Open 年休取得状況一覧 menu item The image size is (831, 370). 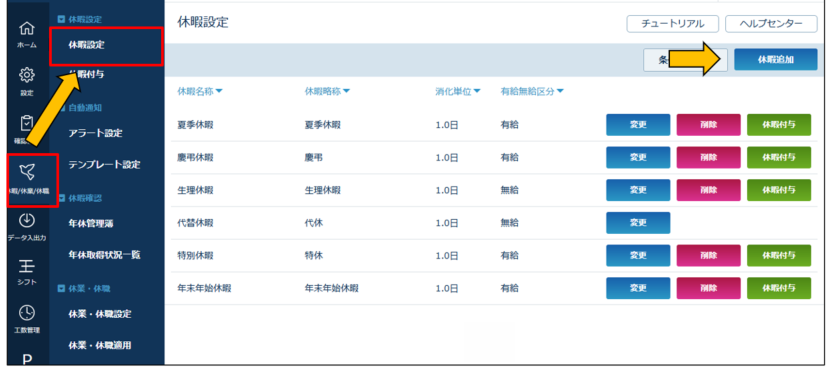(x=104, y=255)
